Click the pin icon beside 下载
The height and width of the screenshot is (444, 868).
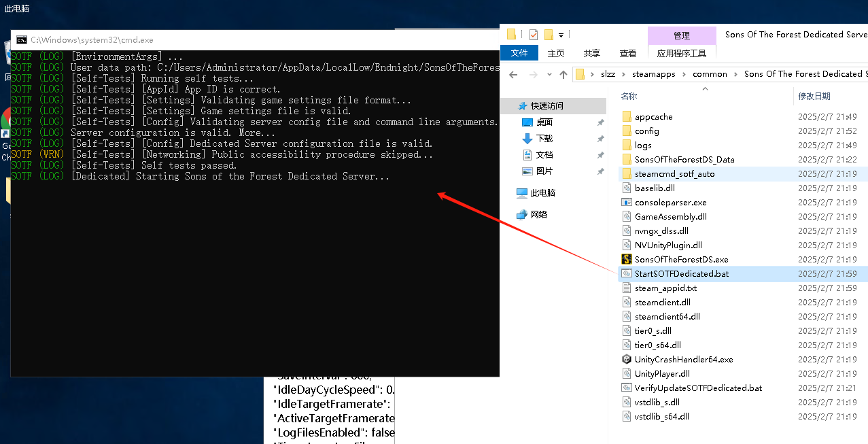(x=600, y=139)
